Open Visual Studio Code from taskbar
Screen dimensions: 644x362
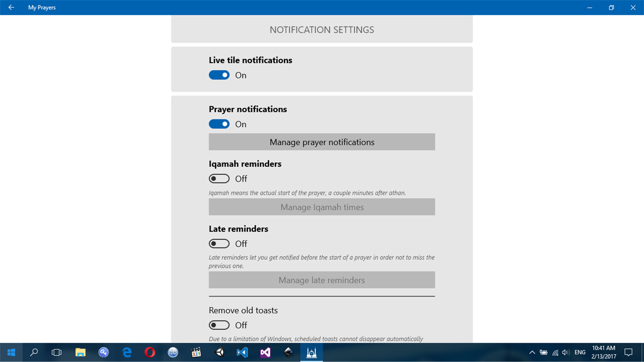(x=242, y=352)
